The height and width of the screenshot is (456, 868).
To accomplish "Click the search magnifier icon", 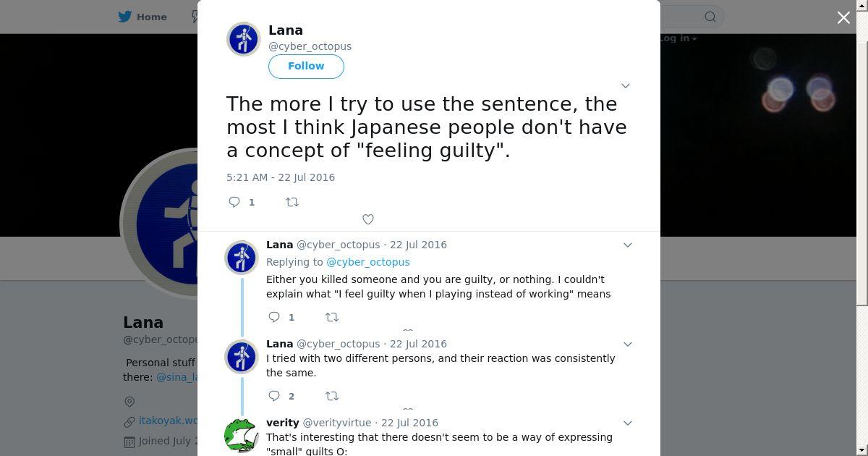I will click(x=710, y=17).
